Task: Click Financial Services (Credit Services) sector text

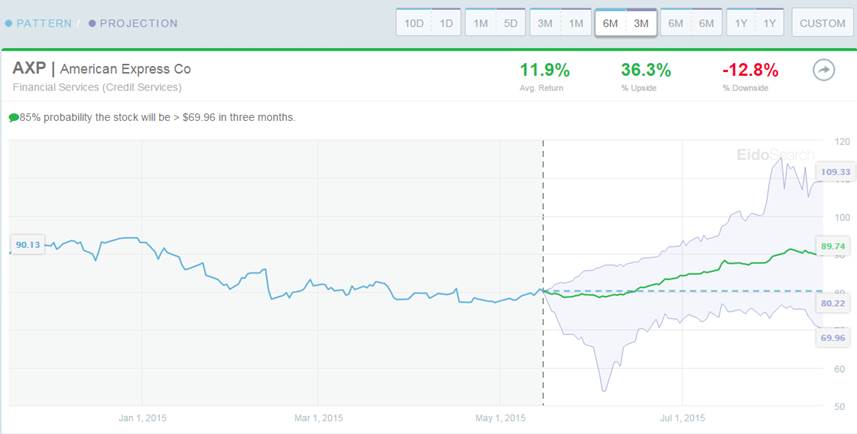Action: pos(97,87)
